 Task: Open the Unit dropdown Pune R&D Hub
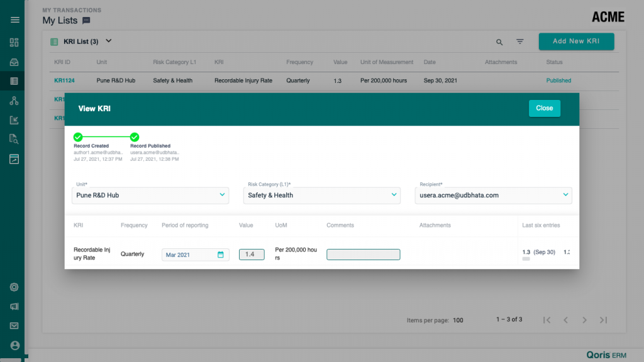click(150, 195)
